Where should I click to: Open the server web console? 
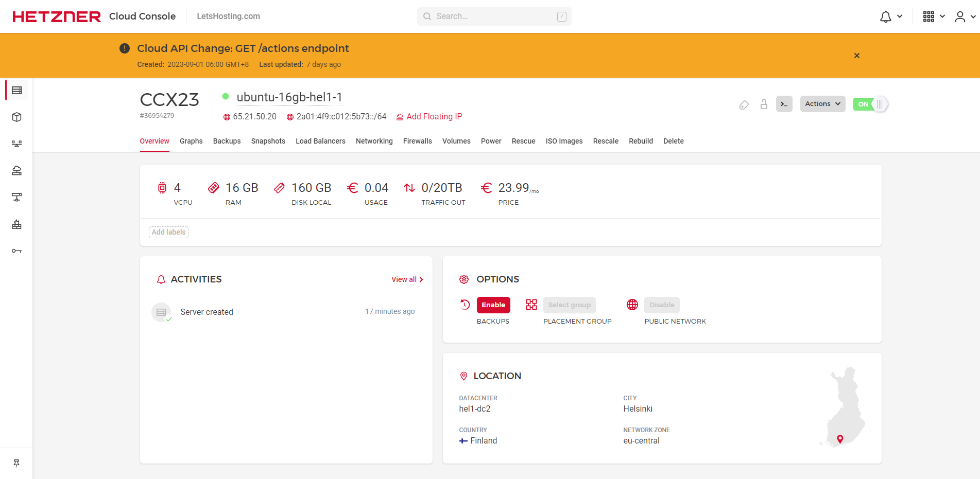click(x=784, y=104)
